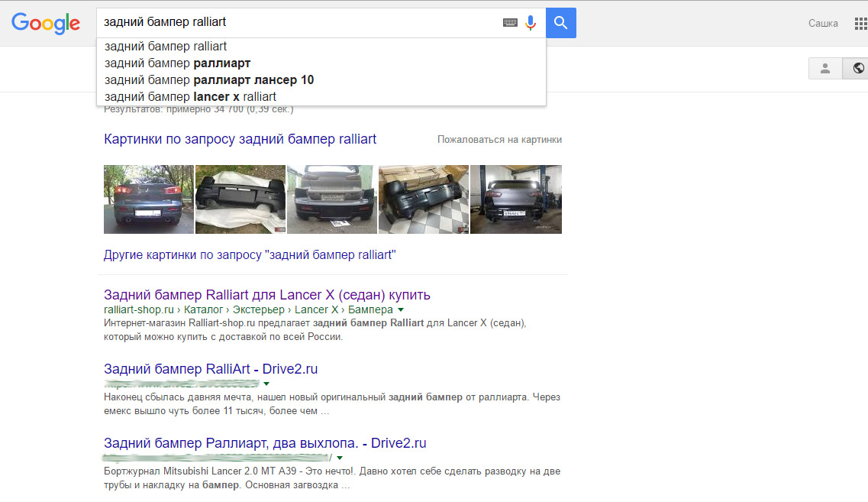Click the Google logo
This screenshot has width=868, height=502.
[x=45, y=23]
